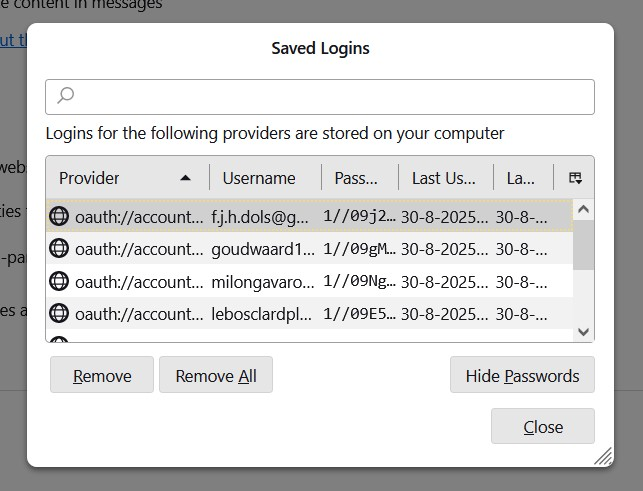
Task: Sort logins by Username column
Action: click(259, 178)
